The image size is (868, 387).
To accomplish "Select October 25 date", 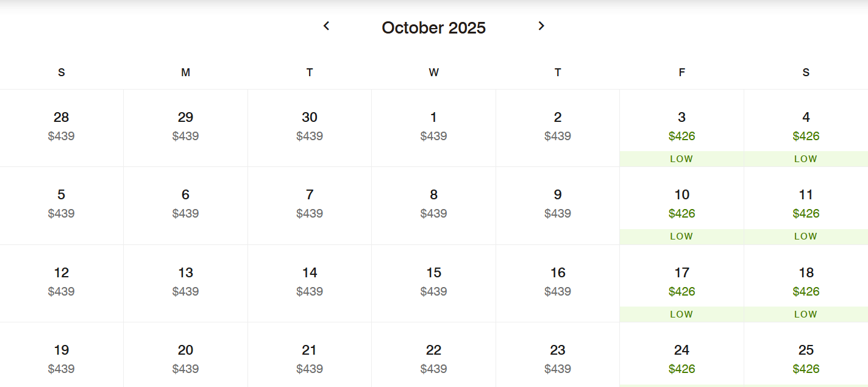I will (x=806, y=355).
